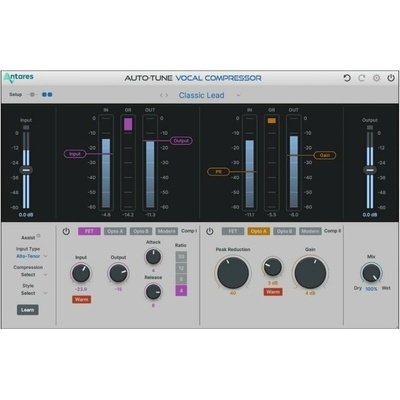This screenshot has width=400, height=400.
Task: Click the Release knob
Action: 153,292
